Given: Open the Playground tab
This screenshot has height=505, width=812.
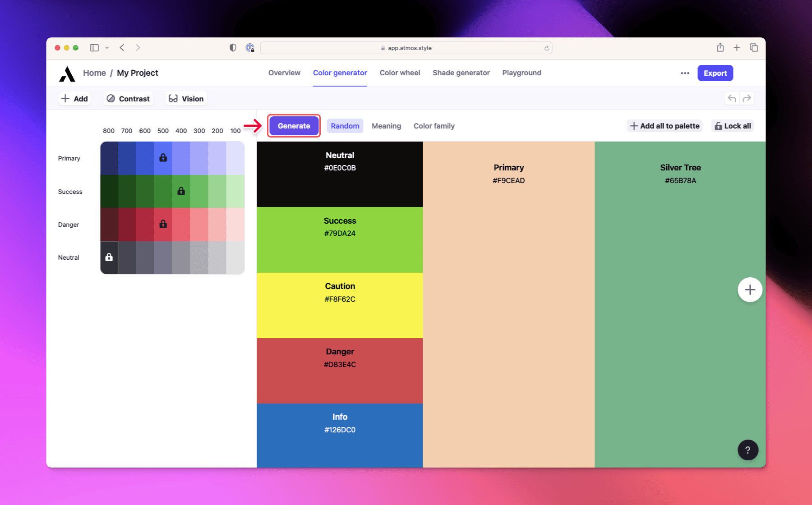Looking at the screenshot, I should (x=521, y=73).
